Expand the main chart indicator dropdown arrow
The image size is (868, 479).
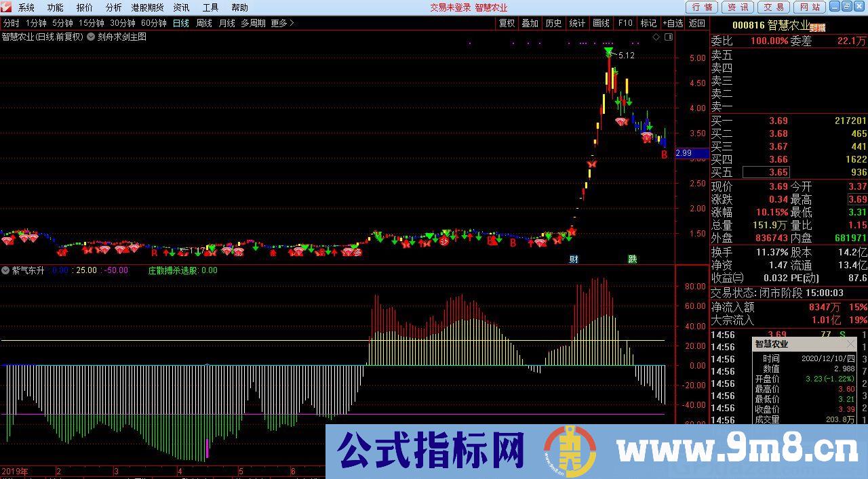click(90, 37)
